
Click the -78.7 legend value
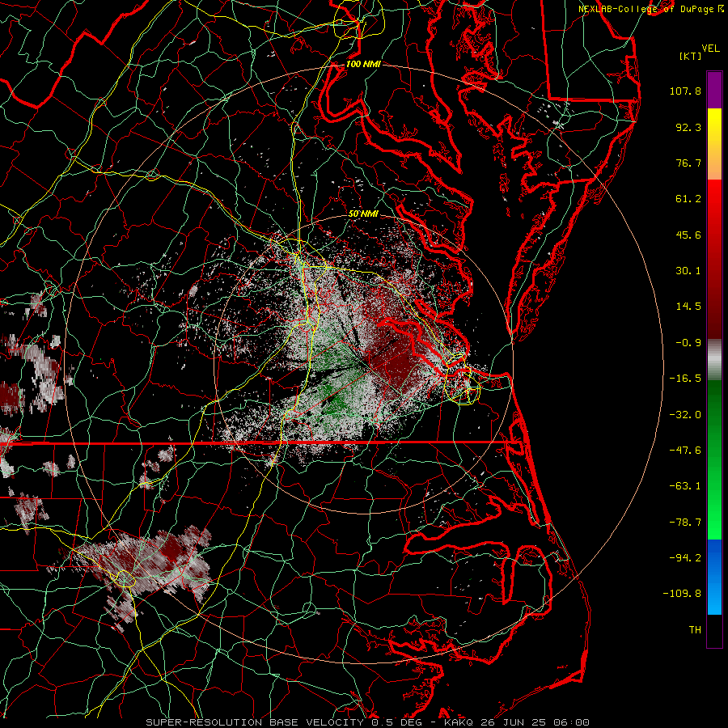685,523
